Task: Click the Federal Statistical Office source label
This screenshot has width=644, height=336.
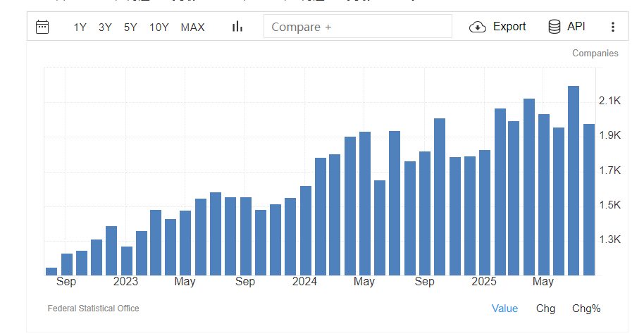Action: 93,309
